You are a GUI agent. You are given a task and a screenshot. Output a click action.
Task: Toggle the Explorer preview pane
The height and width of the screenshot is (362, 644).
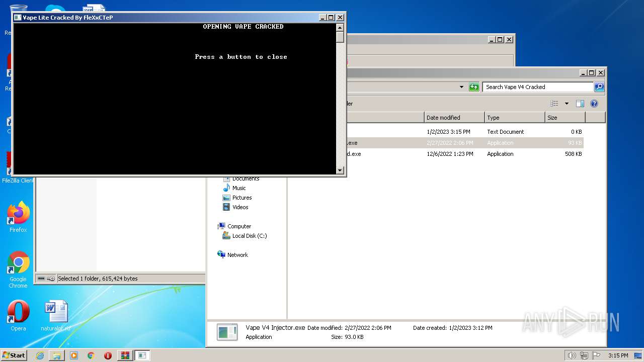(x=580, y=104)
